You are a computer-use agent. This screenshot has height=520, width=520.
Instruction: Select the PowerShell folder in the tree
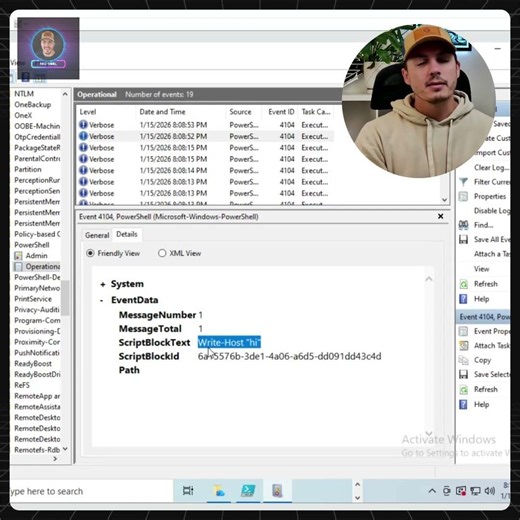pos(32,245)
